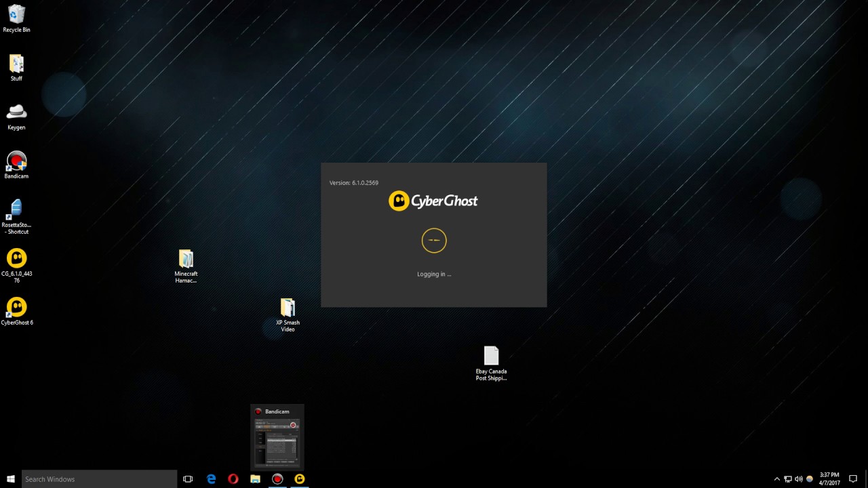The image size is (868, 488).
Task: Click the Show Desktop sliver on taskbar
Action: tap(866, 479)
